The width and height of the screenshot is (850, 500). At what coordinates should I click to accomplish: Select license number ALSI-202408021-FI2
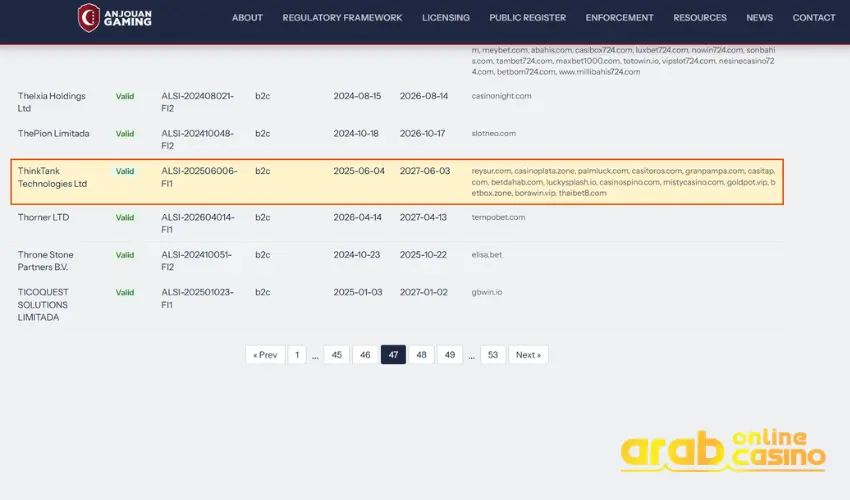(x=197, y=102)
